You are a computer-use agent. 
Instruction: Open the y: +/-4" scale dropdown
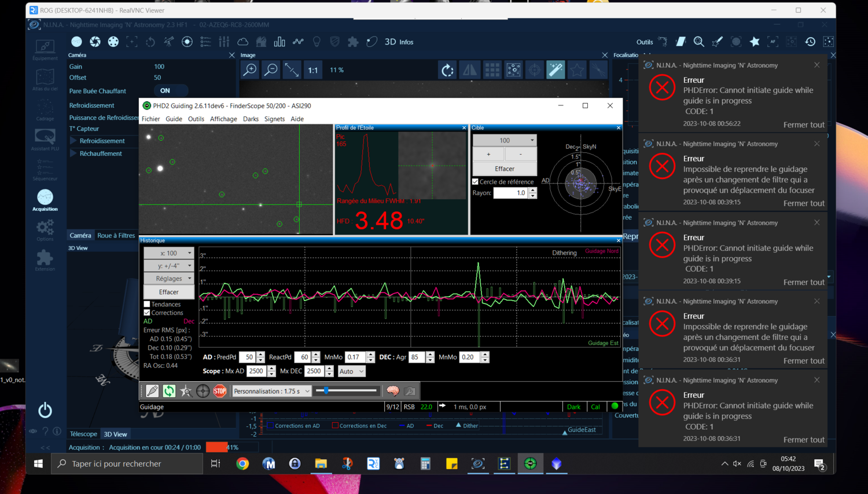click(168, 266)
